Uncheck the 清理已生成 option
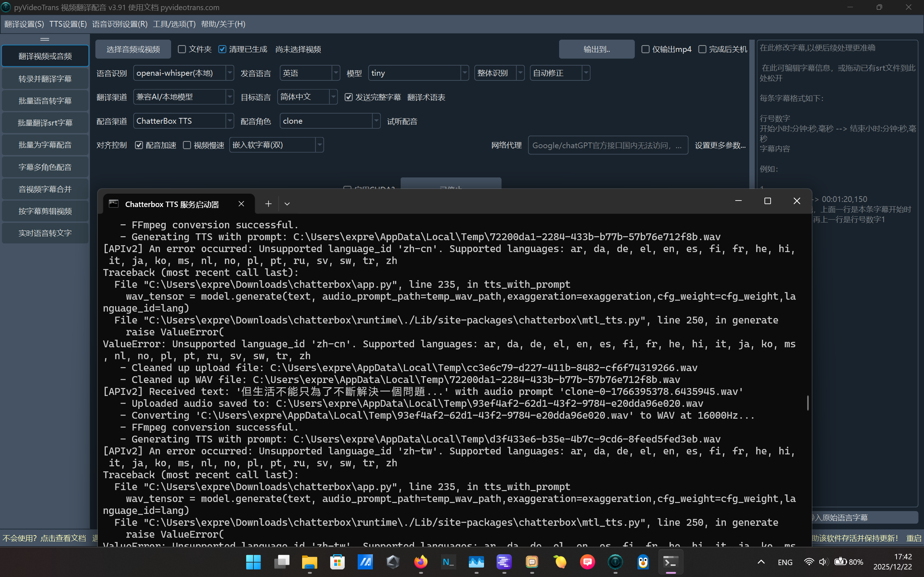This screenshot has height=577, width=924. click(x=222, y=49)
